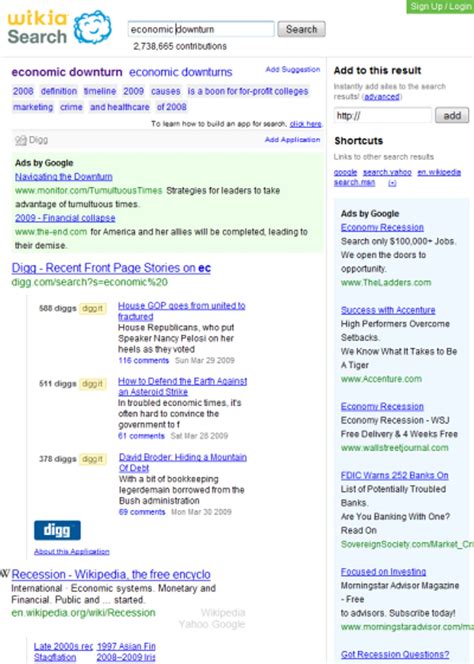Click the en.wikipedia.org/wiki/Recession URL
Screen dimensions: 474x664
click(83, 612)
